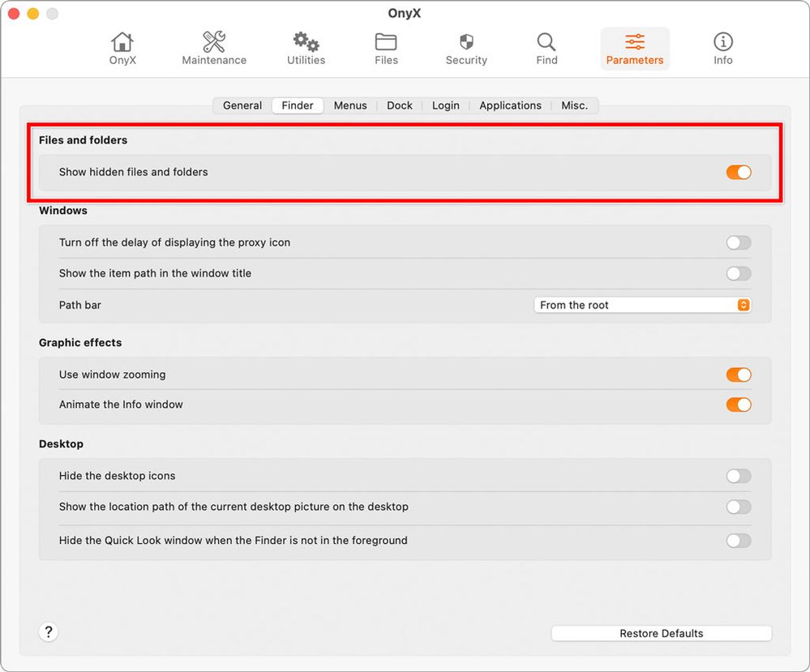Enable Show the item path in window title
810x672 pixels.
(x=739, y=273)
